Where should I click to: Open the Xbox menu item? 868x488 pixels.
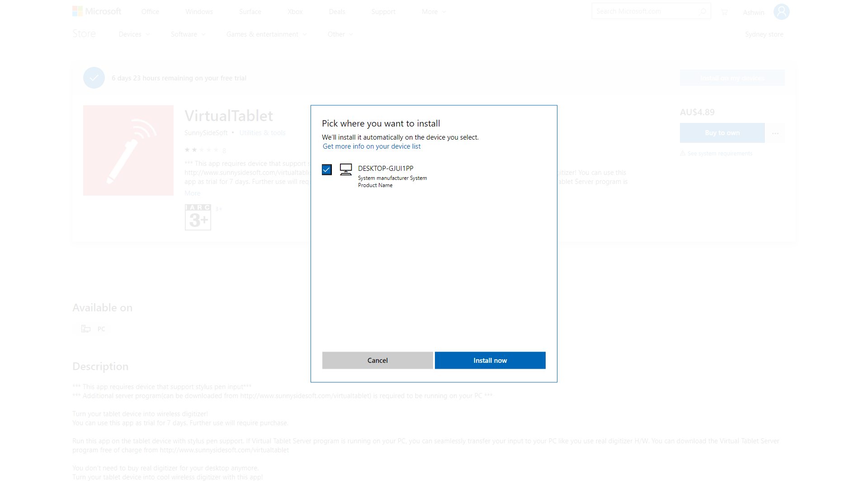295,12
